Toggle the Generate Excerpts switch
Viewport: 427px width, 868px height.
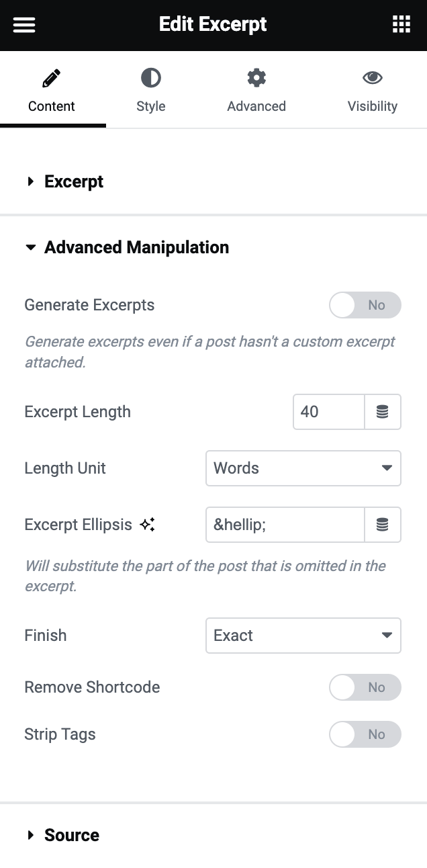pyautogui.click(x=365, y=305)
